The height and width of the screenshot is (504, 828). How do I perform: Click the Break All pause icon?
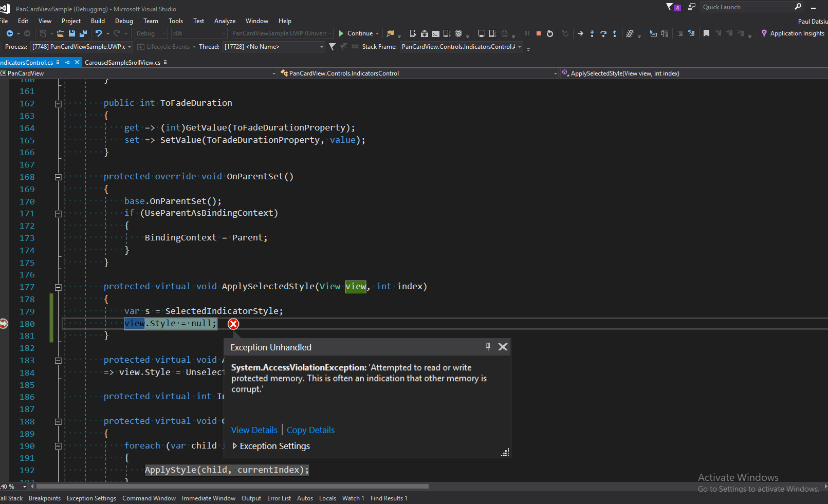click(x=527, y=33)
